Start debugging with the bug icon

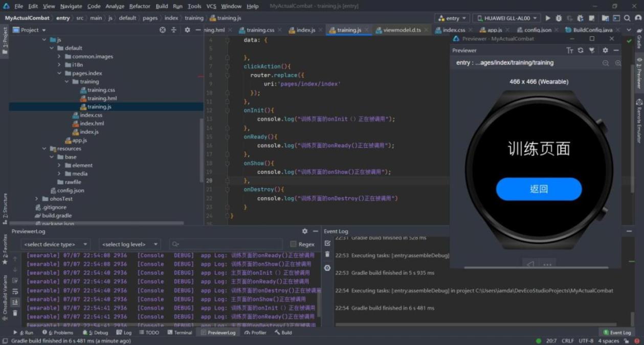(x=559, y=18)
